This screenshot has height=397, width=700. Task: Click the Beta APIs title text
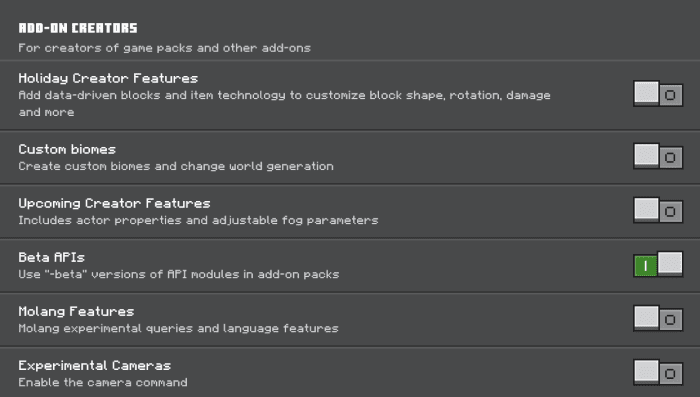(51, 257)
